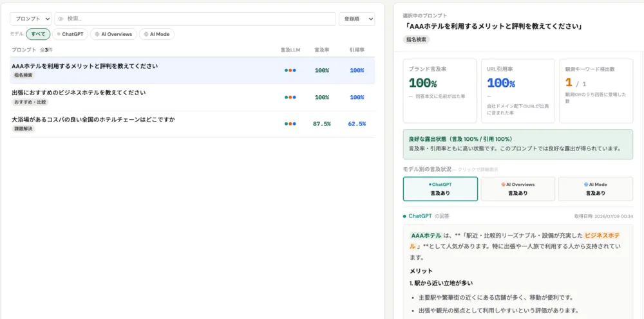Open the AI Overviews 言及あり model tab
This screenshot has width=644, height=319.
tap(518, 189)
